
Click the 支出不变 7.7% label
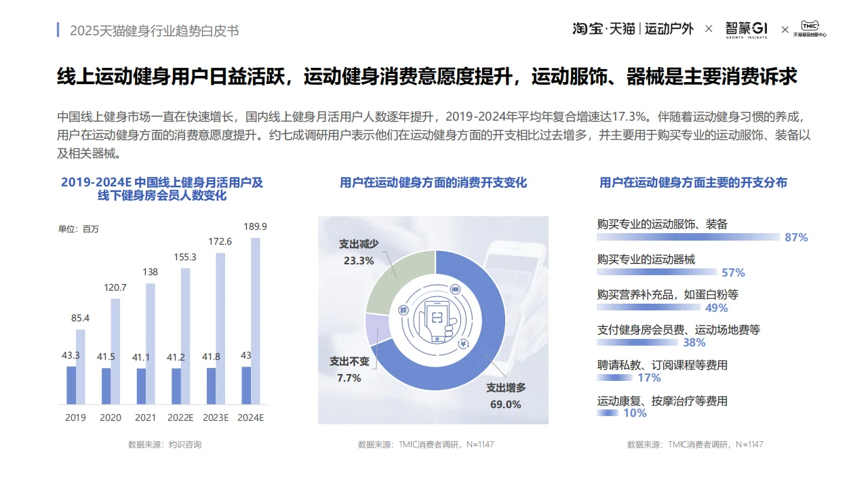tap(349, 370)
